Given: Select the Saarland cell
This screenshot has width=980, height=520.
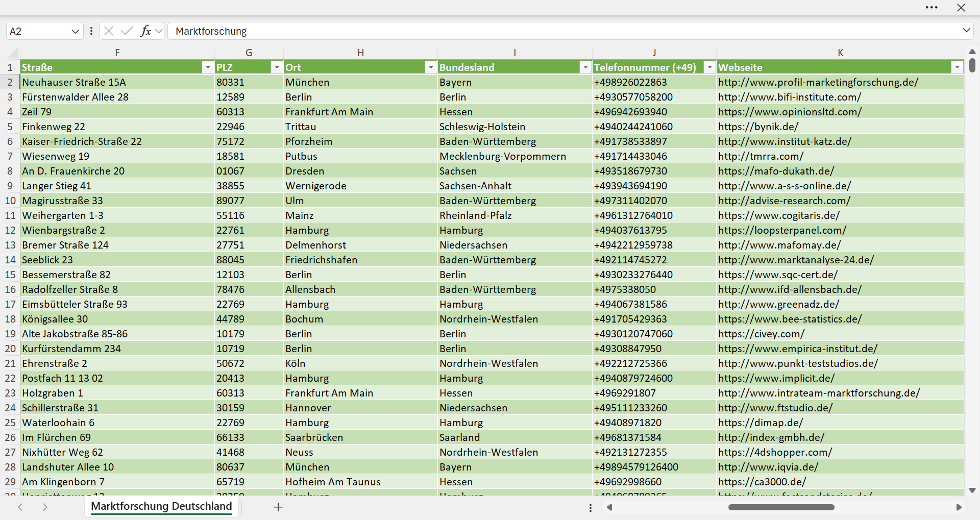Looking at the screenshot, I should [515, 437].
